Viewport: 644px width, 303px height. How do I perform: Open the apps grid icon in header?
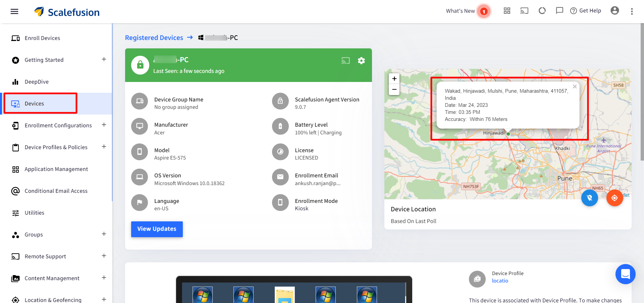(507, 11)
